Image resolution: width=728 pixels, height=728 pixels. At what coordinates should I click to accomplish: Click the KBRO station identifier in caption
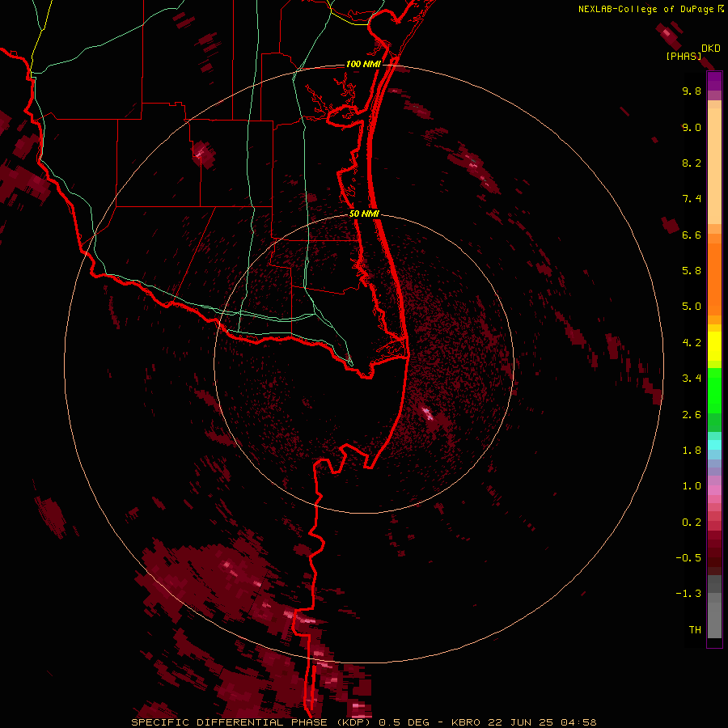coord(466,722)
